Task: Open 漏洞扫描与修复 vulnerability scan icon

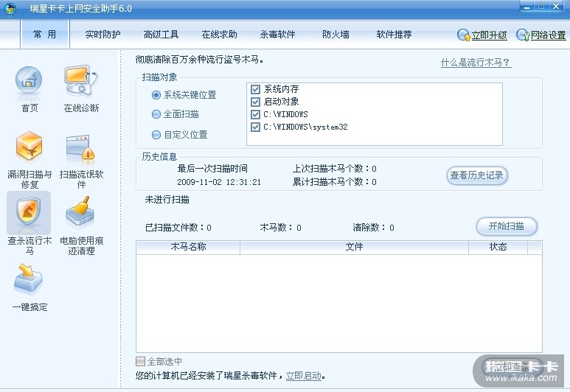Action: [29, 147]
